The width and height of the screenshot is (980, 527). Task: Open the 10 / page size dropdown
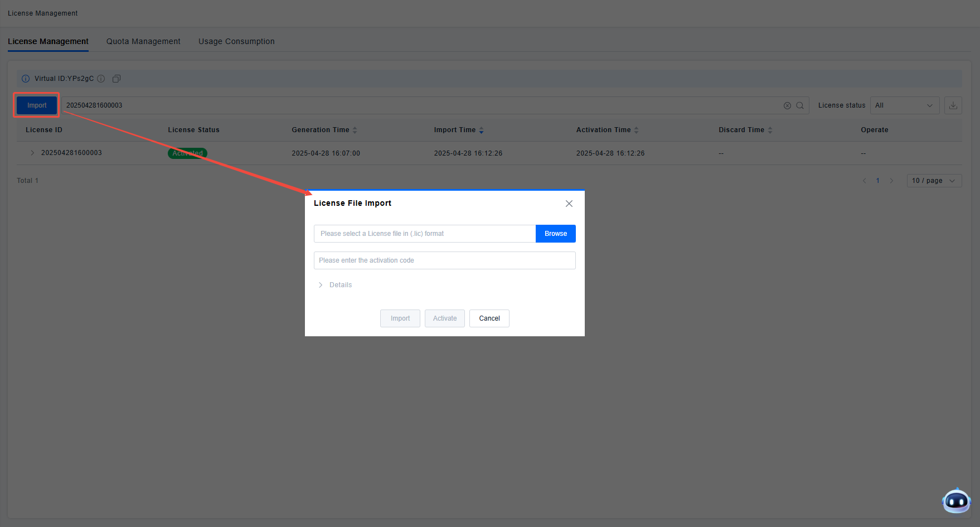click(x=934, y=181)
